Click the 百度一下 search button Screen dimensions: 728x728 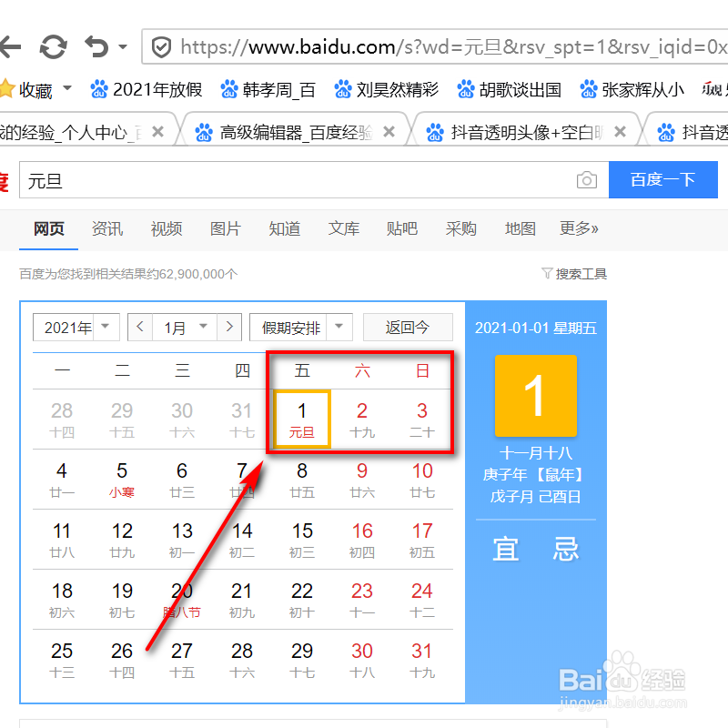[663, 179]
